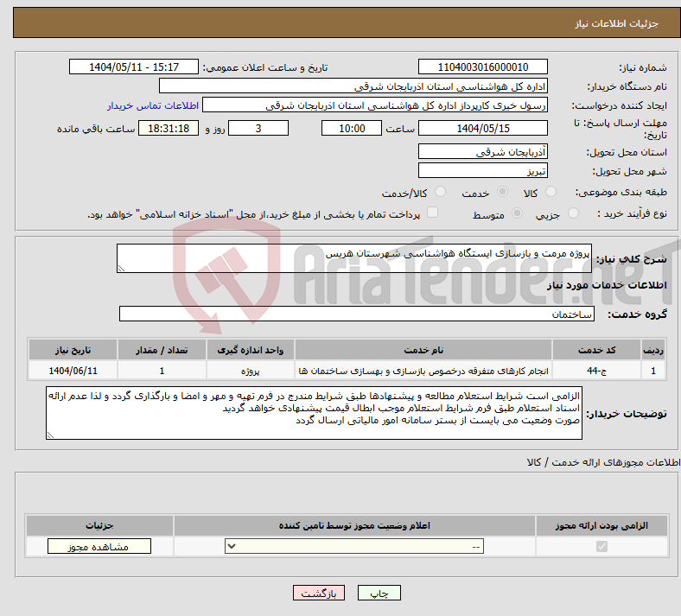The image size is (681, 616).
Task: Select the کالا/خدمت radio button
Action: click(440, 192)
